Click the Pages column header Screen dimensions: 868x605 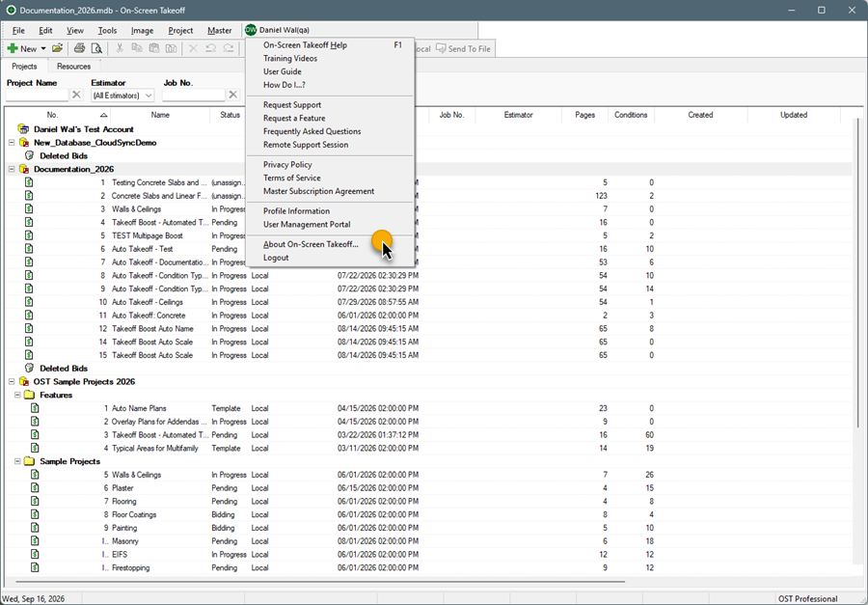(584, 115)
